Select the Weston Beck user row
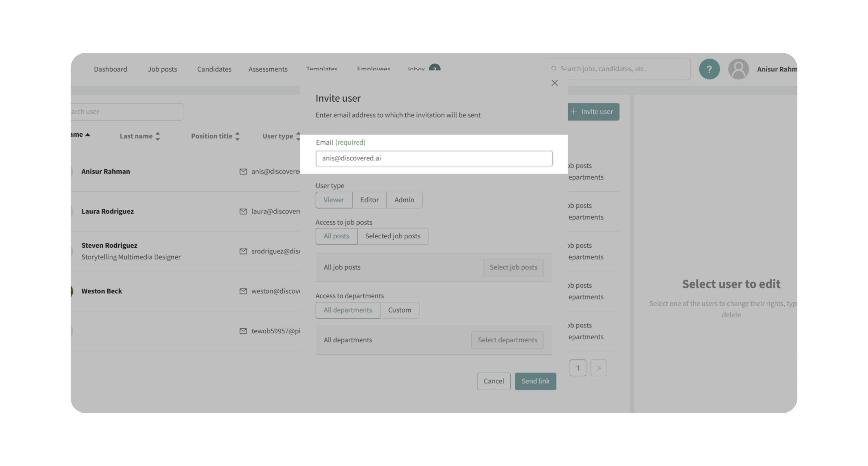868x466 pixels. [185, 291]
